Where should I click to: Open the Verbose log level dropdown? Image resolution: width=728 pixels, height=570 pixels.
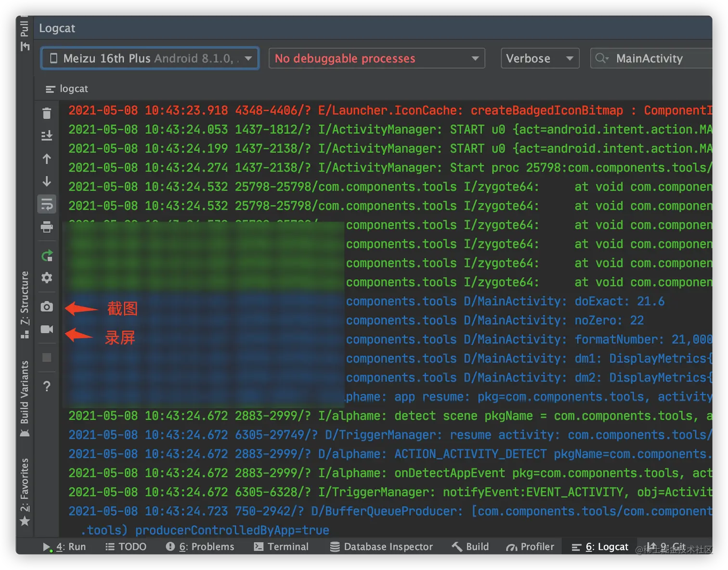pyautogui.click(x=540, y=58)
